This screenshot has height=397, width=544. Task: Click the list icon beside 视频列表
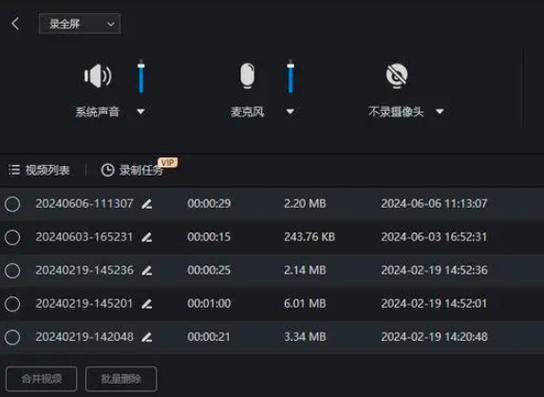point(14,170)
